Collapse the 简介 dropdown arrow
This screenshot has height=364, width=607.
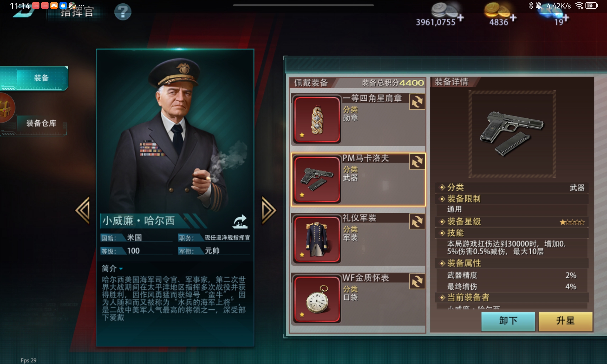(121, 269)
